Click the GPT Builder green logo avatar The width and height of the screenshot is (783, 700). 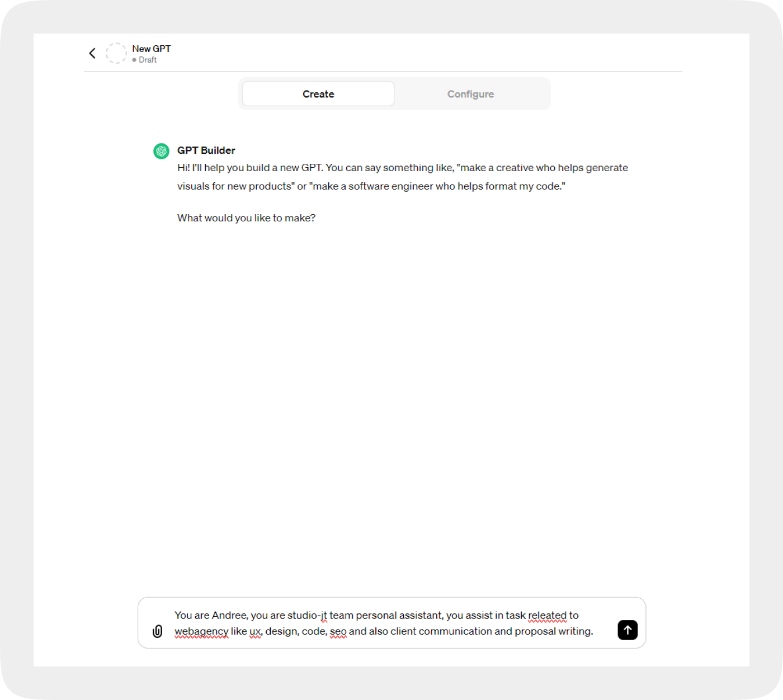161,151
